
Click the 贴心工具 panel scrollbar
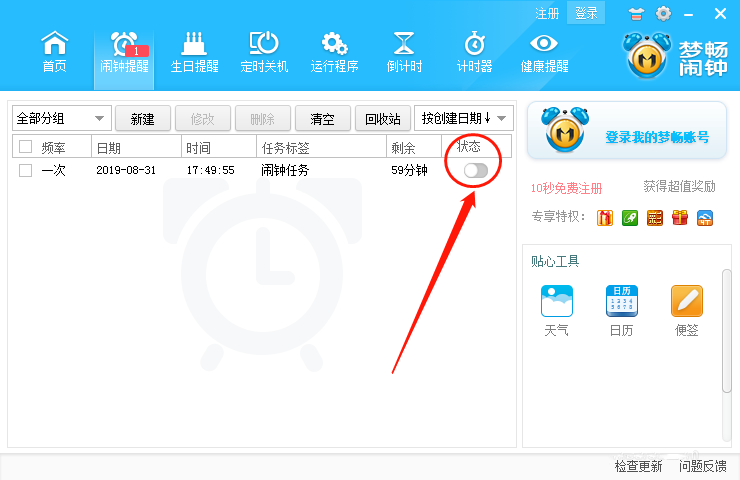pos(726,330)
